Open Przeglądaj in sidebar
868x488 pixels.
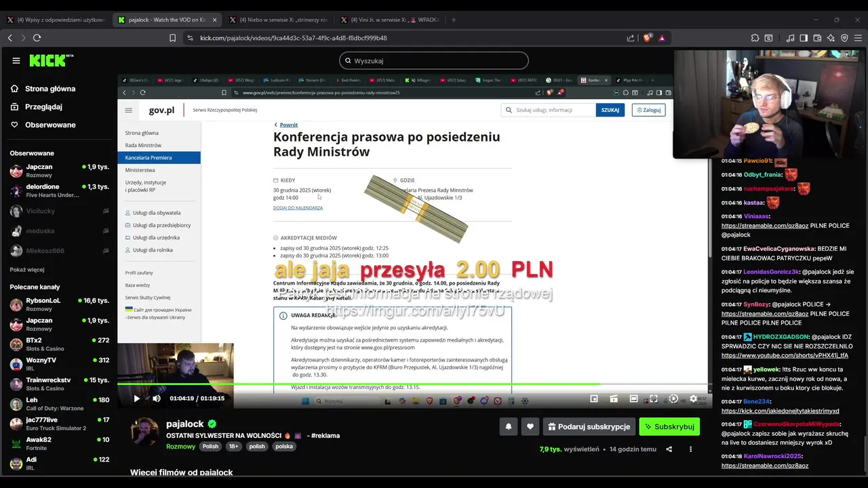coord(37,106)
